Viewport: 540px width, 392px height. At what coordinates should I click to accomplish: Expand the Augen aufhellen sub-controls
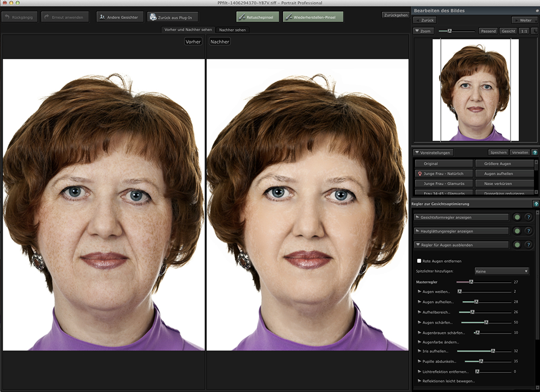coord(420,302)
